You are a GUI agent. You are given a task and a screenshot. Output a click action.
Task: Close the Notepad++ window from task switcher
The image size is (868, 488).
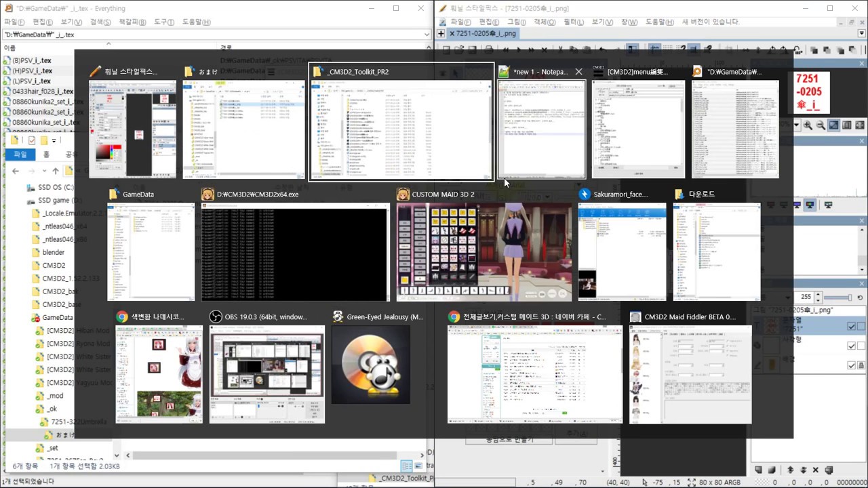pos(578,71)
